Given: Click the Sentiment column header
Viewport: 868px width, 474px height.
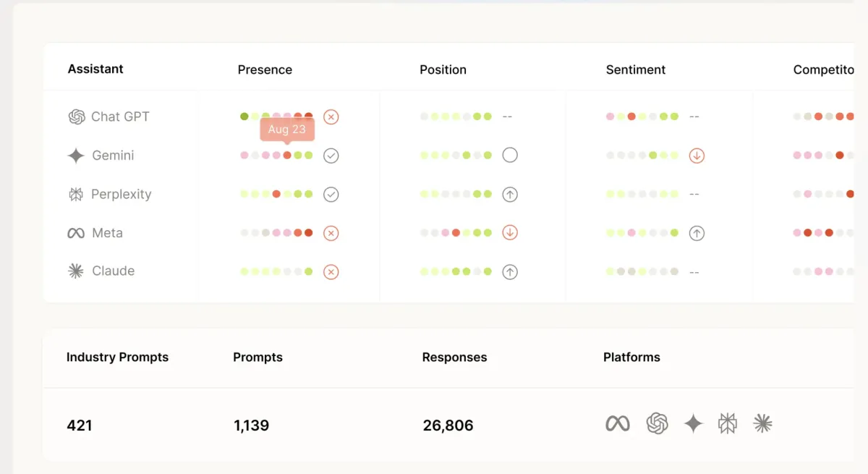Looking at the screenshot, I should click(635, 69).
